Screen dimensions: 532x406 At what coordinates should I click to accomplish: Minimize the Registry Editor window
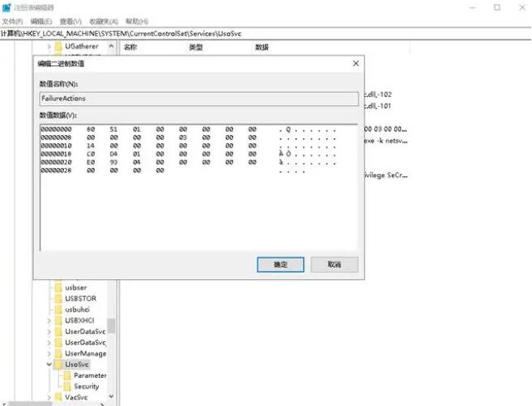tap(472, 7)
